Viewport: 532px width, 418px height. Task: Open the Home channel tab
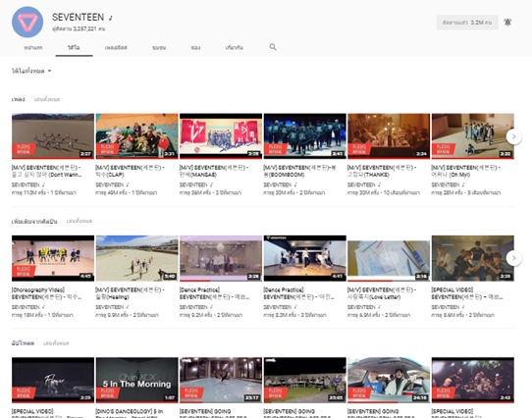tap(33, 47)
